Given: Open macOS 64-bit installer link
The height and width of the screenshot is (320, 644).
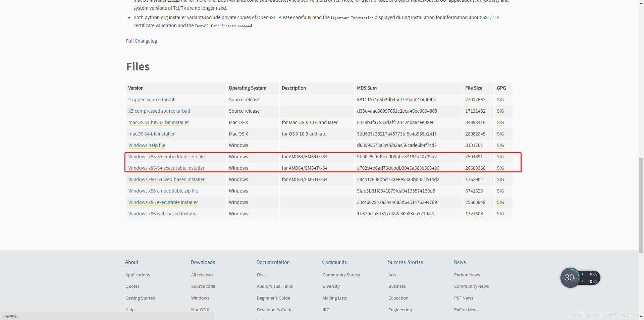Looking at the screenshot, I should click(152, 134).
